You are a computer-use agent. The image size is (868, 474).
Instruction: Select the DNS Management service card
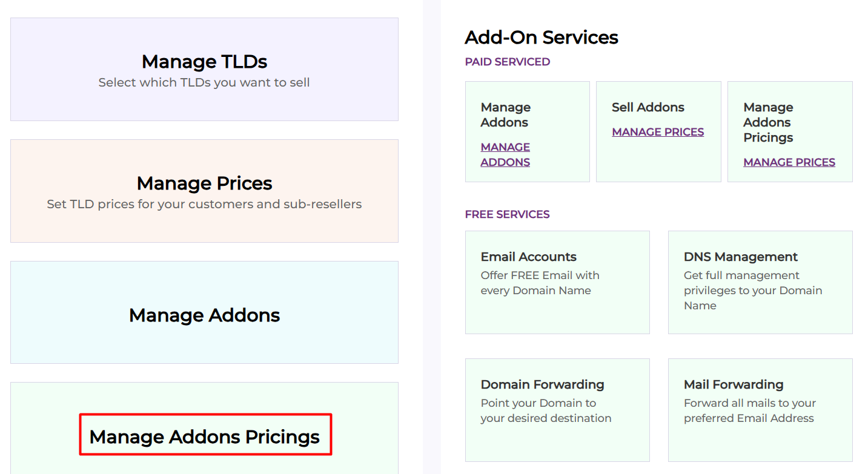pyautogui.click(x=760, y=281)
